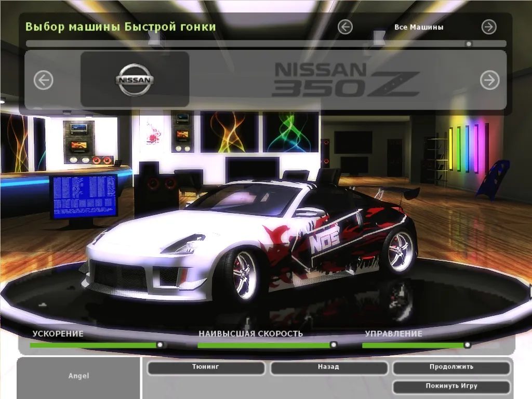The image size is (532, 399).
Task: Click the Ускорение stat label
Action: 58,334
